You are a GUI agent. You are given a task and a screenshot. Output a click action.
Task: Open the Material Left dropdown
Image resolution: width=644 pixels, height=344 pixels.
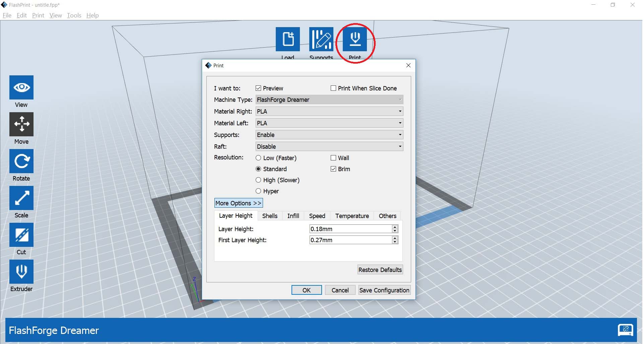(x=329, y=123)
